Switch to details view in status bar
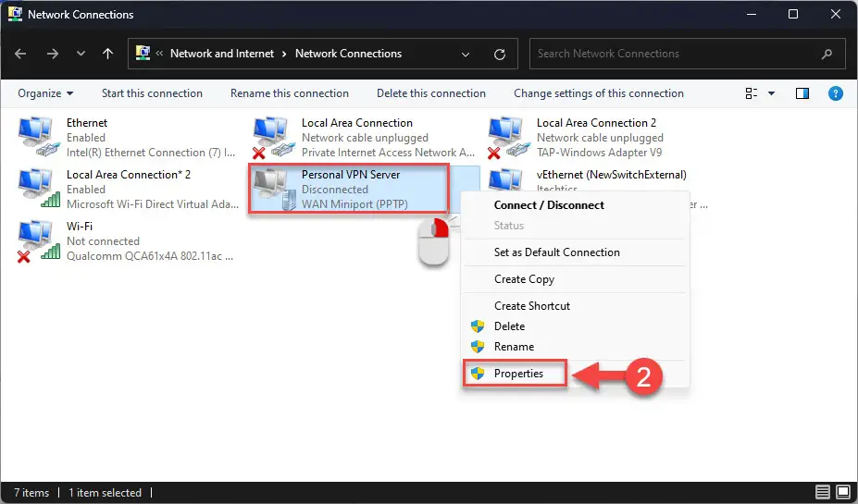 click(822, 492)
